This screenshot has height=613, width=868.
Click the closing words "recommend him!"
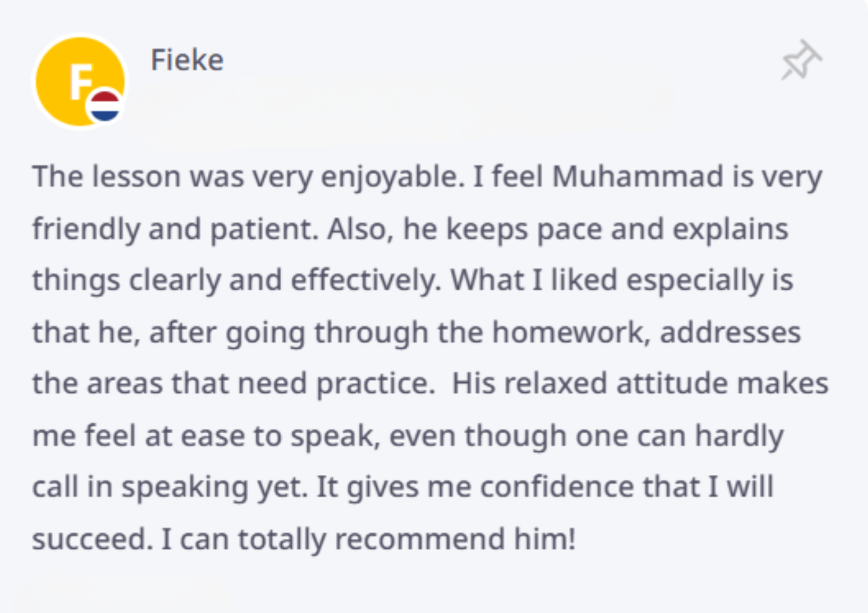tap(455, 539)
